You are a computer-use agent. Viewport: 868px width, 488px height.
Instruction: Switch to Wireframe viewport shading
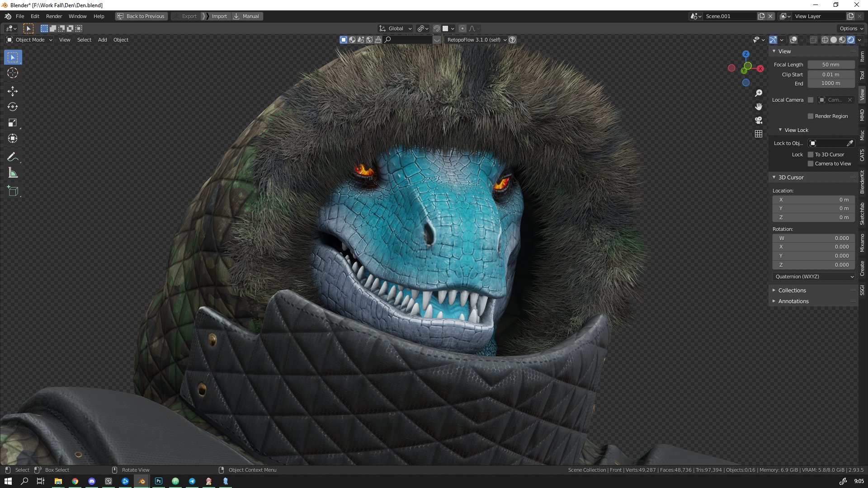click(x=825, y=40)
